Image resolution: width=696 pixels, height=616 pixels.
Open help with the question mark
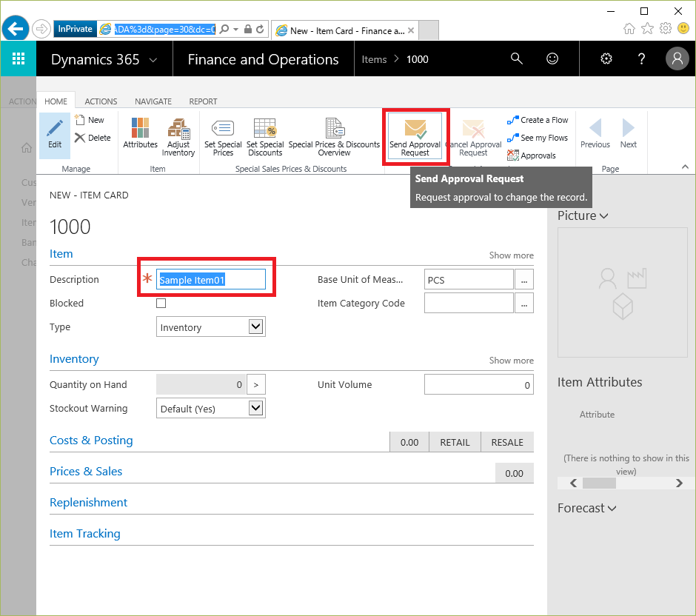coord(641,58)
